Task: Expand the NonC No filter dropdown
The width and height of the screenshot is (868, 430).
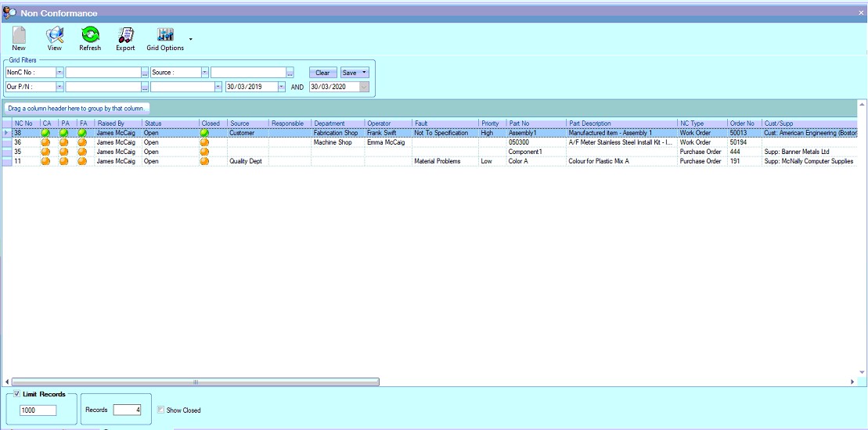Action: (59, 73)
